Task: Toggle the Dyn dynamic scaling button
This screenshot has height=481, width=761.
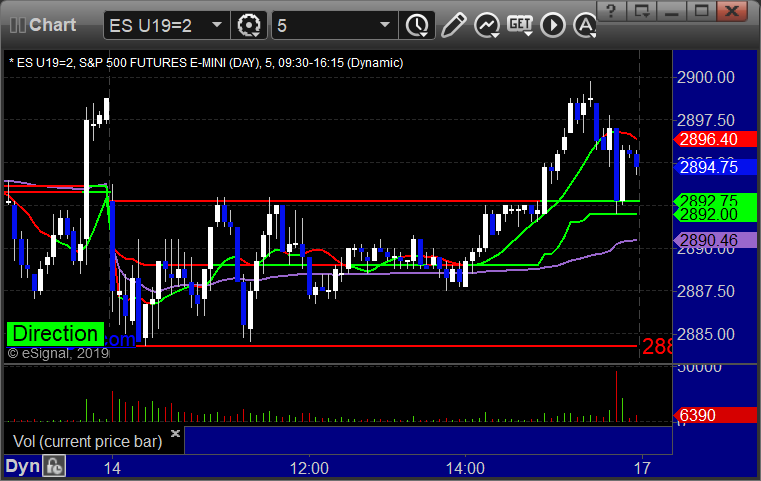Action: point(22,466)
